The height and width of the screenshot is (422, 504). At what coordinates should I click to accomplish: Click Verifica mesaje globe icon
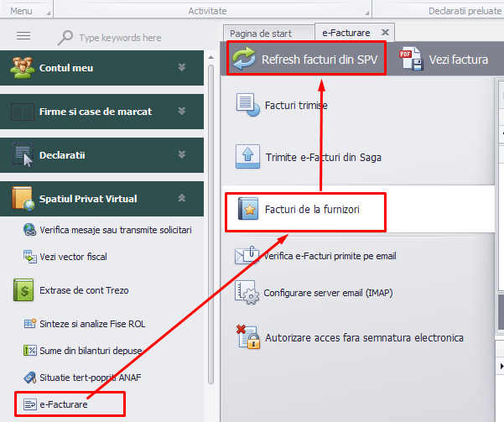pos(30,230)
